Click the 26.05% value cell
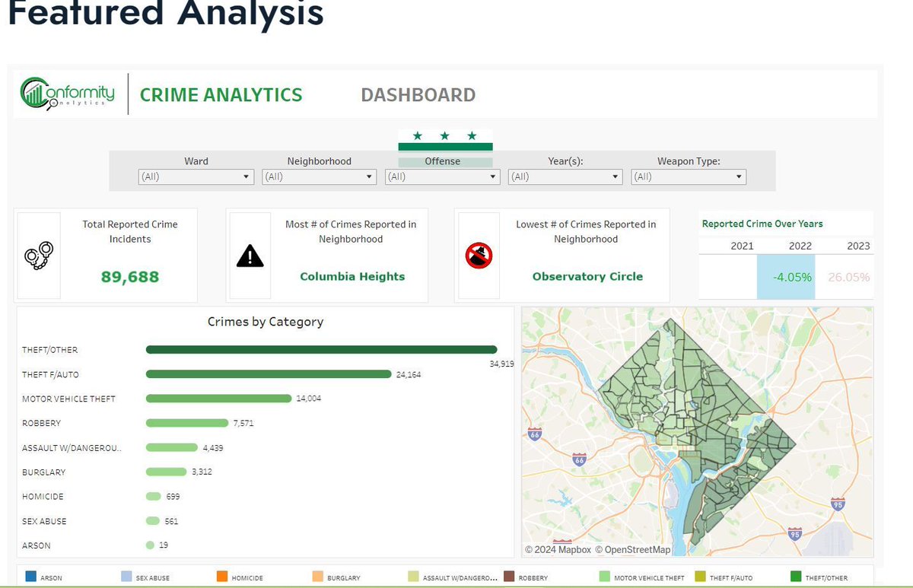Screen dimensions: 913x588 coord(848,277)
